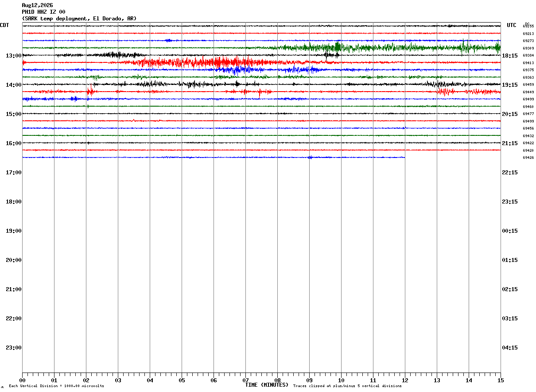Select the traces clipped footnote text
The width and height of the screenshot is (536, 392).
click(347, 386)
